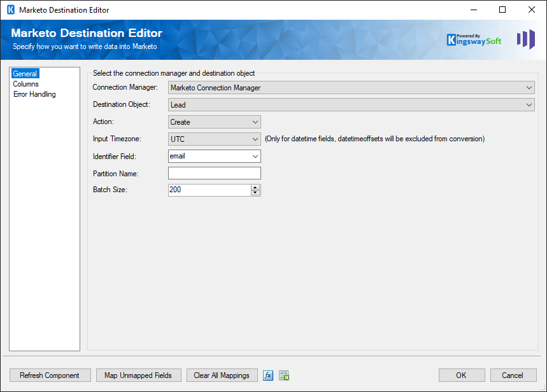Click the K app icon in the title bar

click(x=11, y=10)
